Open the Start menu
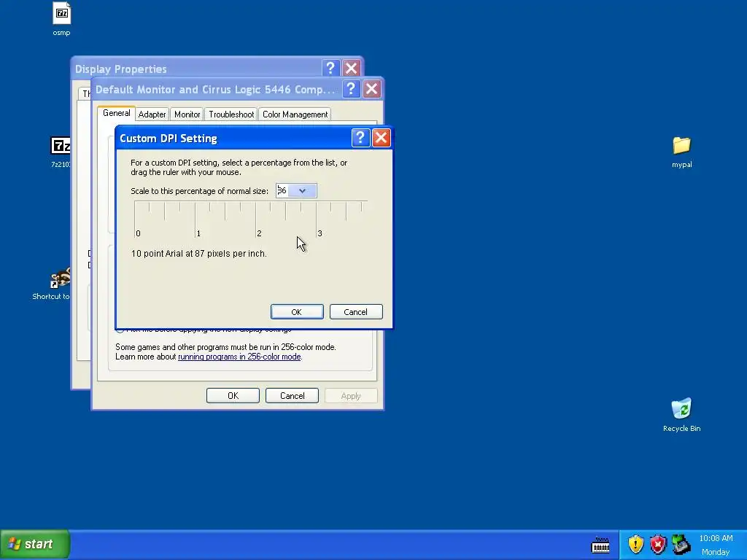Image resolution: width=747 pixels, height=560 pixels. [x=34, y=544]
